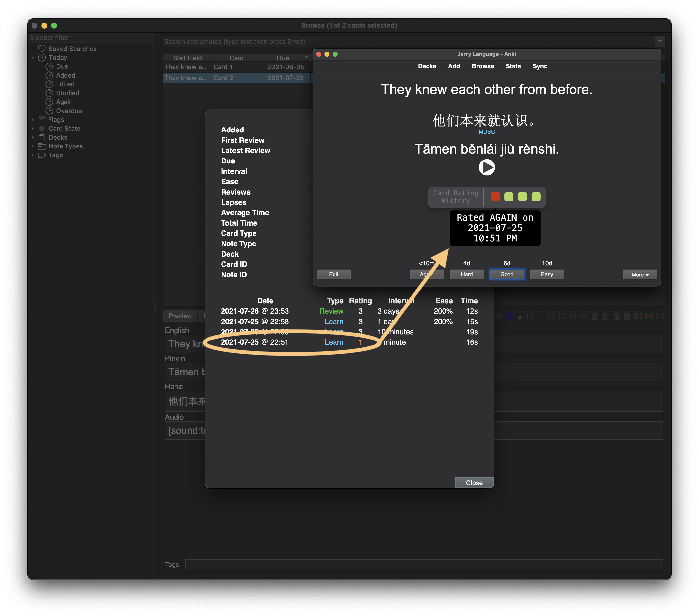Screen dimensions: 699x616
Task: Click the blue text color swatch
Action: click(x=509, y=316)
